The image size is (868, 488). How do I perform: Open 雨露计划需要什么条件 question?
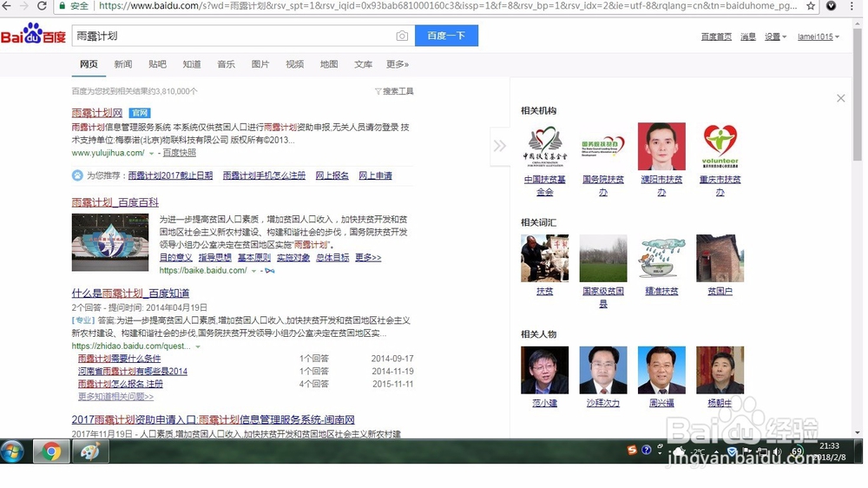(x=120, y=359)
